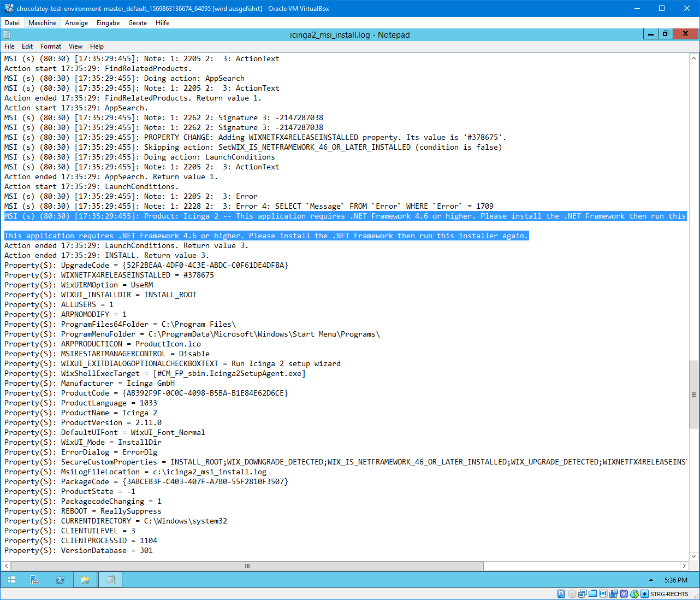Click the Notepad document icon in title bar
Screen dimensions: 700x600
[x=7, y=34]
